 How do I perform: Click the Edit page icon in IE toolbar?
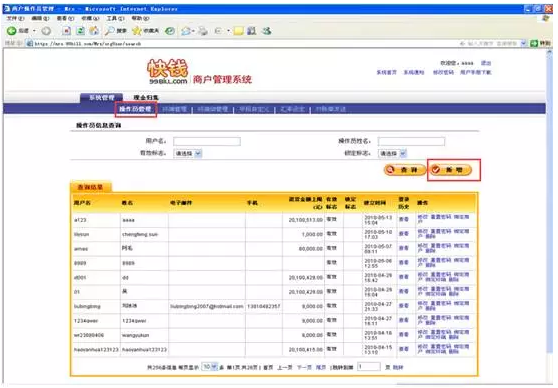tap(219, 31)
